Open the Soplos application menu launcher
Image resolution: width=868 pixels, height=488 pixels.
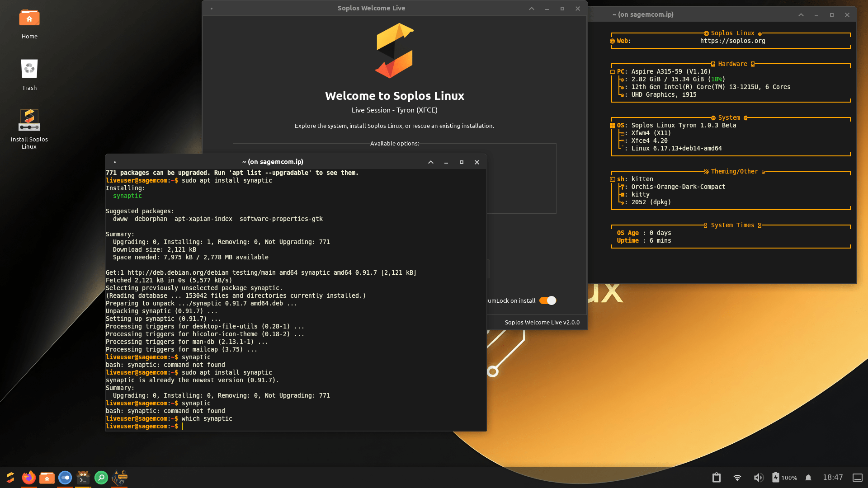tap(10, 478)
